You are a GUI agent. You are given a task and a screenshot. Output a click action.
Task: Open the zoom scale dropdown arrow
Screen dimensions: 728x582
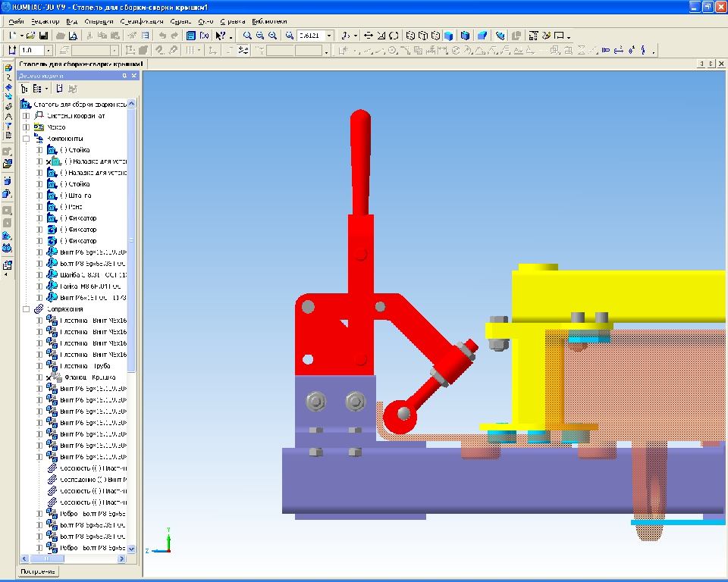[x=329, y=36]
